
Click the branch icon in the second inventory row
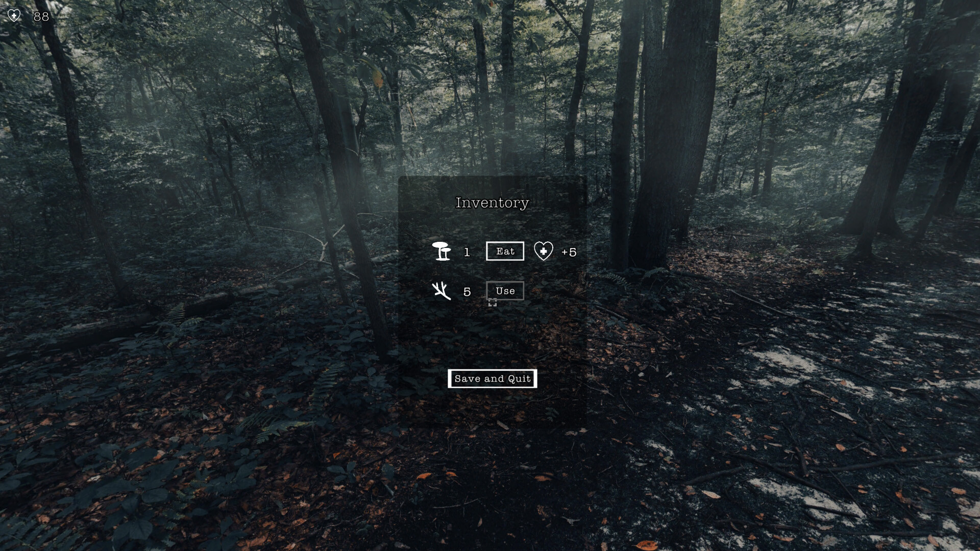pos(441,291)
